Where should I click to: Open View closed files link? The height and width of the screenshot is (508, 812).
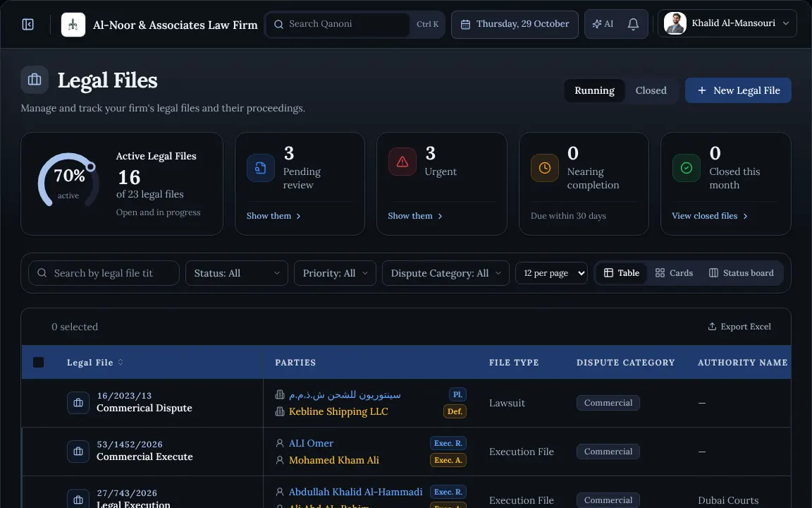coord(710,216)
